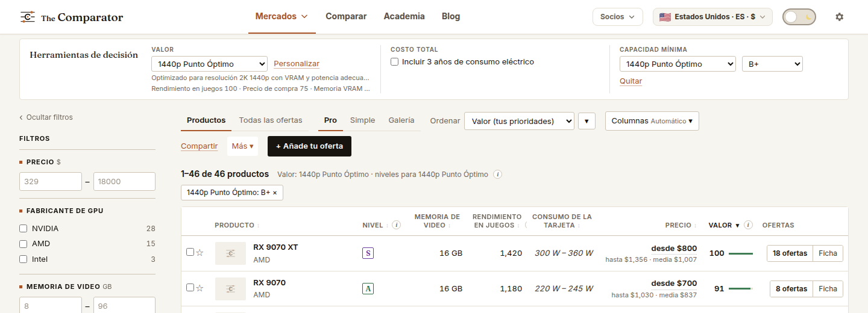Go to Comparar page

(x=346, y=16)
